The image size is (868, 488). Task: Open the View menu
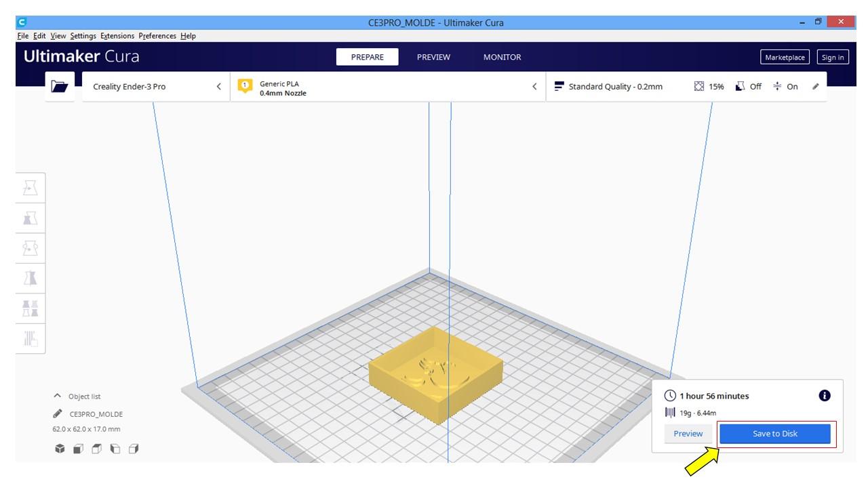coord(58,36)
